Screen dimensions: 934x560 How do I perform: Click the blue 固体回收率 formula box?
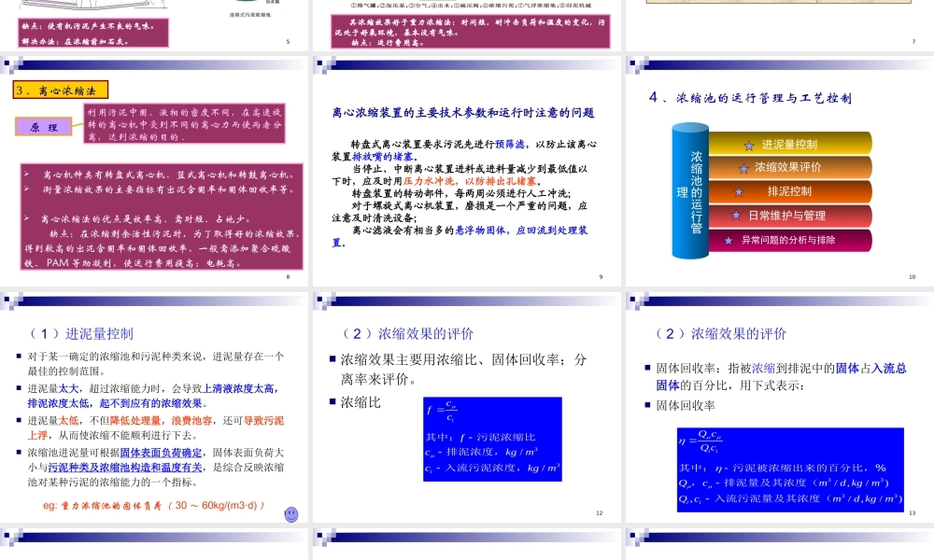790,468
